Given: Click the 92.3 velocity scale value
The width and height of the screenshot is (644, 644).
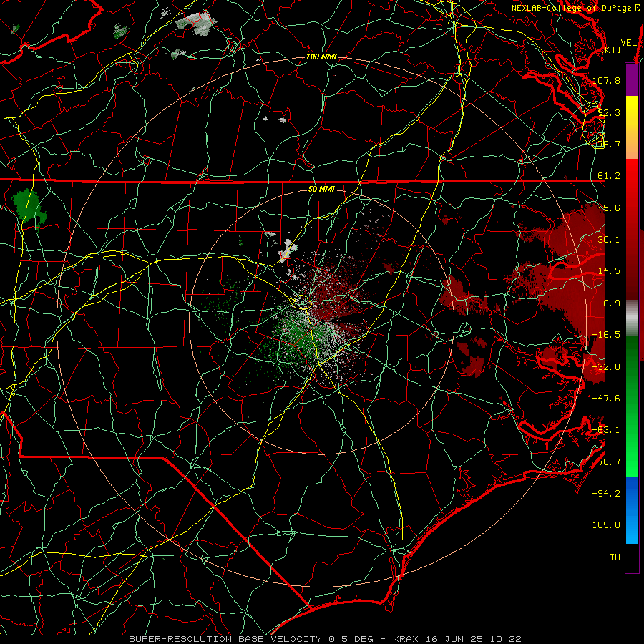Looking at the screenshot, I should pos(609,112).
